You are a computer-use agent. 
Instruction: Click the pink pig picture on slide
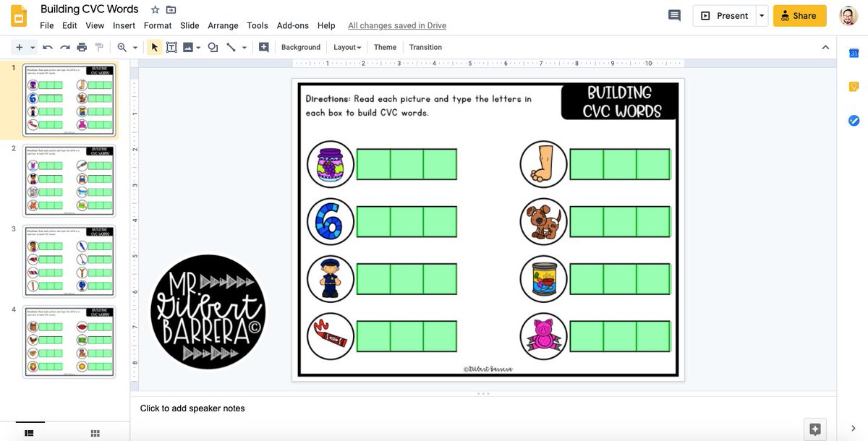point(543,337)
